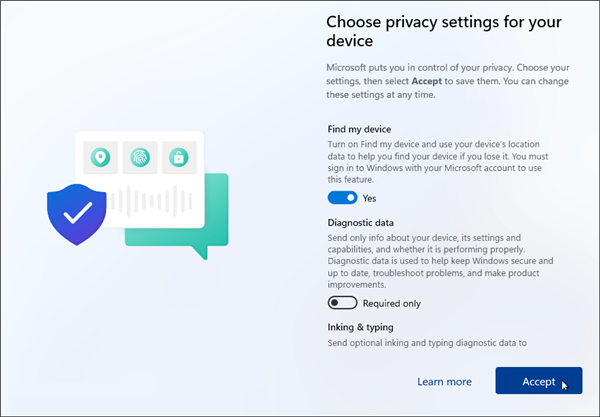The height and width of the screenshot is (417, 600).
Task: Click the 'Yes' label beside the toggle
Action: point(370,198)
